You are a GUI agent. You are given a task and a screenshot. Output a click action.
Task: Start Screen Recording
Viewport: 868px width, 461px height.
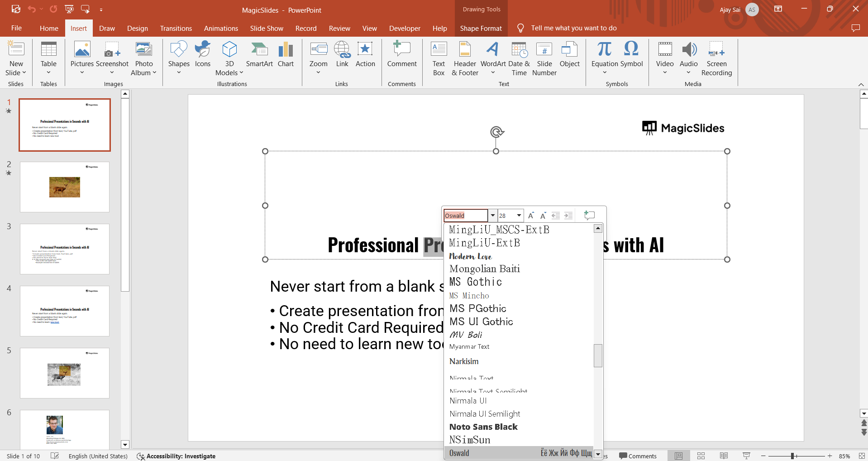click(x=716, y=59)
